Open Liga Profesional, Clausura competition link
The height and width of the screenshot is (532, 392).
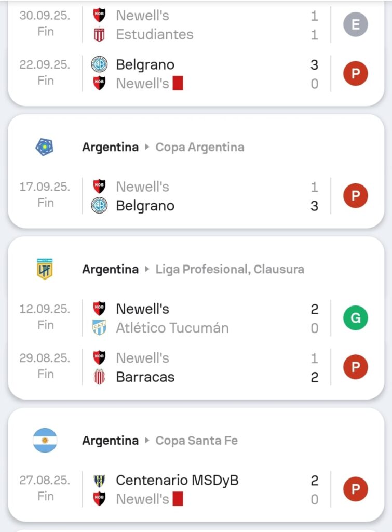[229, 269]
